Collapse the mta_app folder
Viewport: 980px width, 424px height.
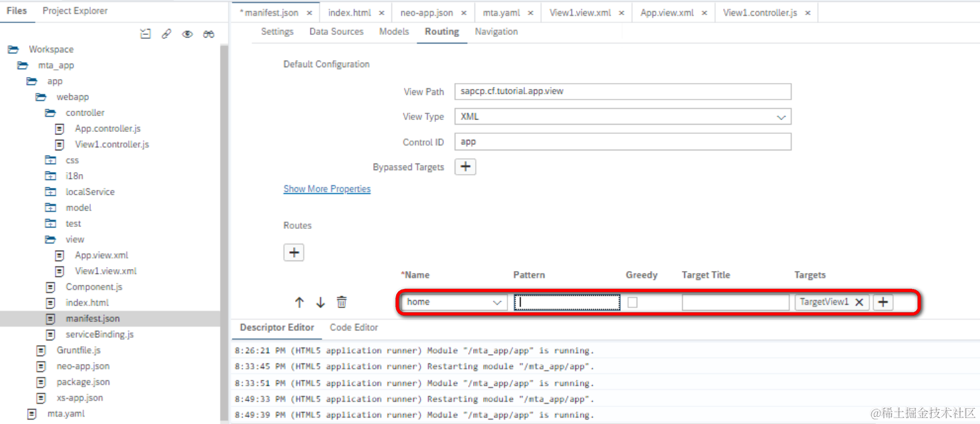(x=22, y=65)
